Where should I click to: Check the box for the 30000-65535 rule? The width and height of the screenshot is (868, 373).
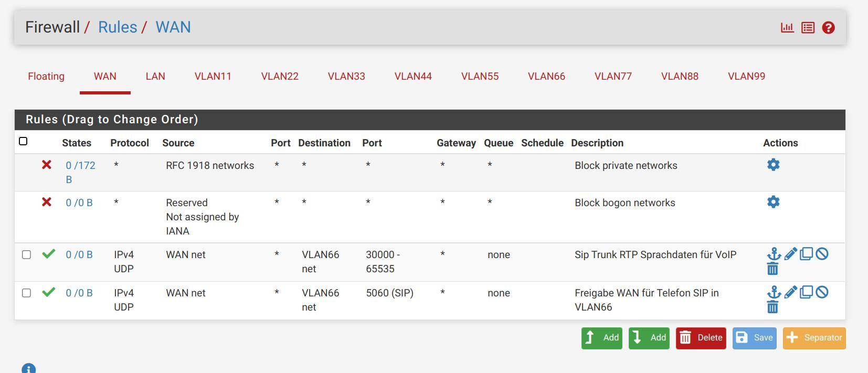click(x=26, y=255)
